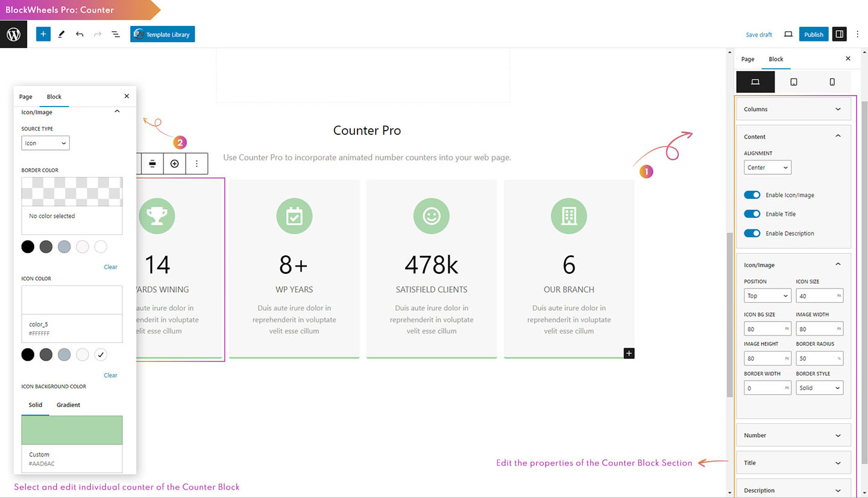
Task: Toggle the Enable Description switch
Action: (752, 233)
